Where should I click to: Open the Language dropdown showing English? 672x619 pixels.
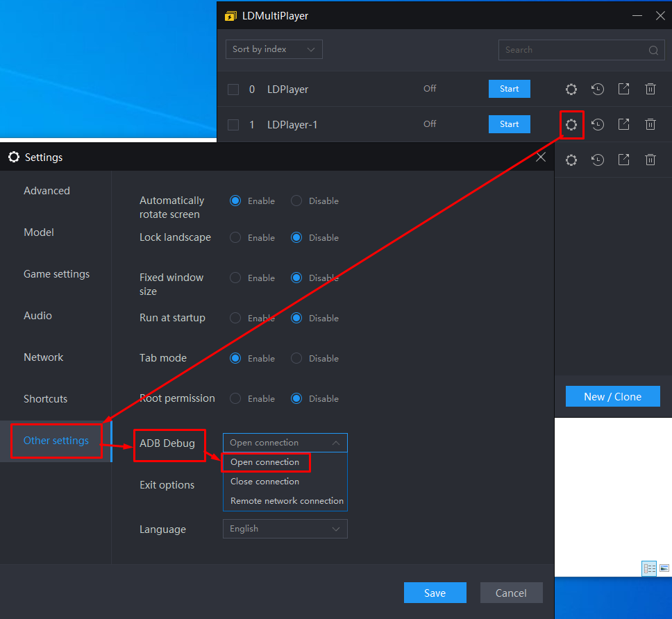tap(285, 529)
